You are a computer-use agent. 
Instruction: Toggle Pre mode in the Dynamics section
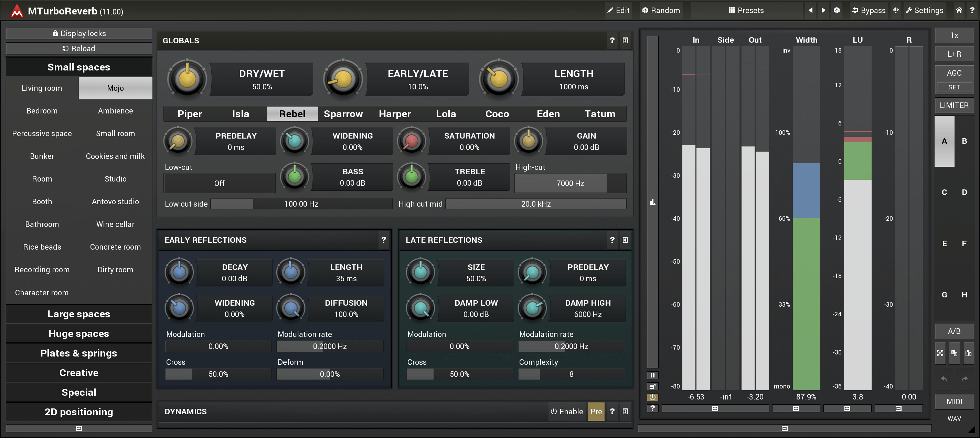(596, 412)
